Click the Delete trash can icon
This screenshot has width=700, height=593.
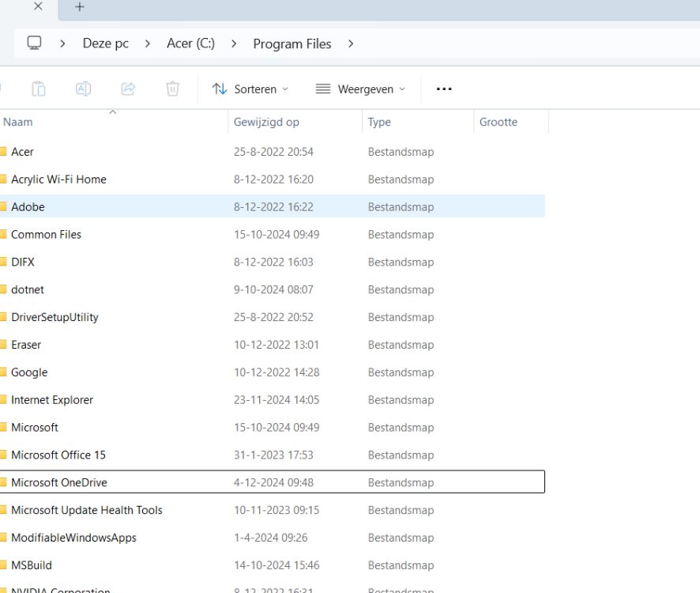click(173, 89)
